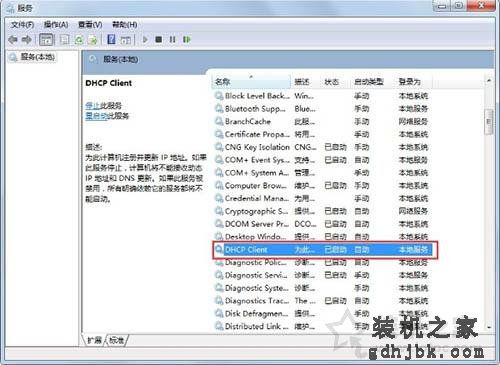This screenshot has width=500, height=365.
Task: Click the gear icon beside CNG Key Isolation
Action: (x=219, y=147)
